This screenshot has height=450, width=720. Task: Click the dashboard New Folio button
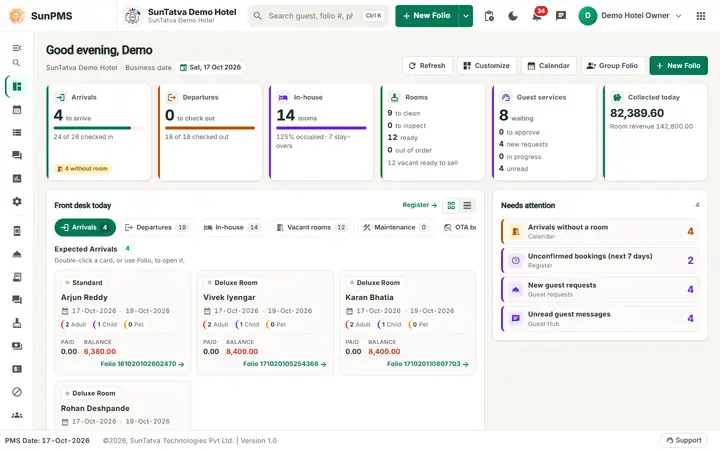click(x=678, y=66)
